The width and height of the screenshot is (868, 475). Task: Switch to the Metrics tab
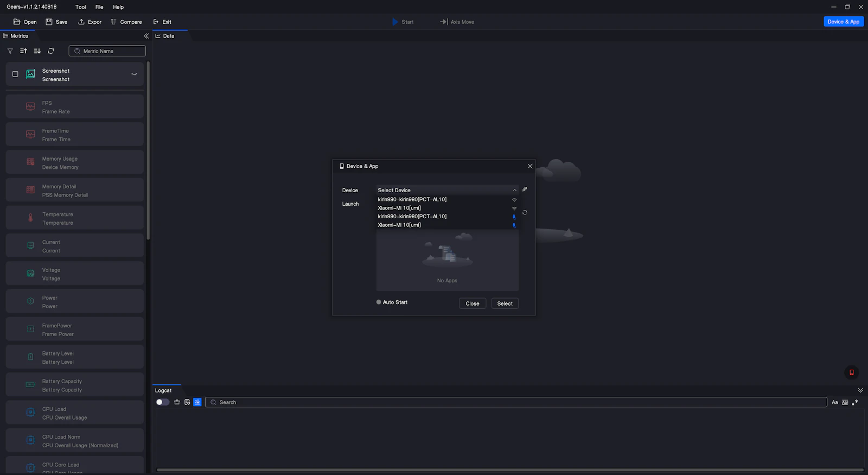(x=16, y=36)
